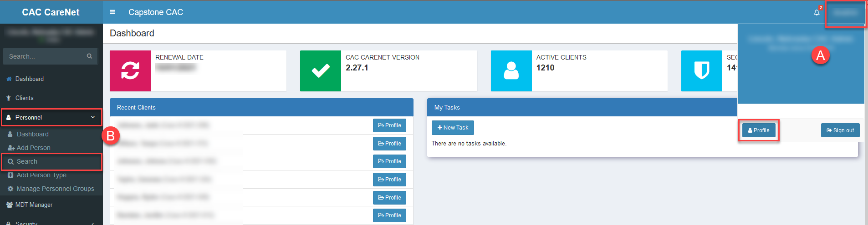Click the green CareNet Version checkmark icon

[x=321, y=71]
